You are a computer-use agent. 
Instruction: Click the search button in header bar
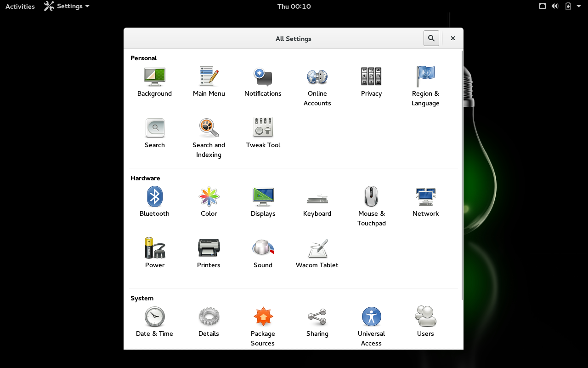[431, 38]
